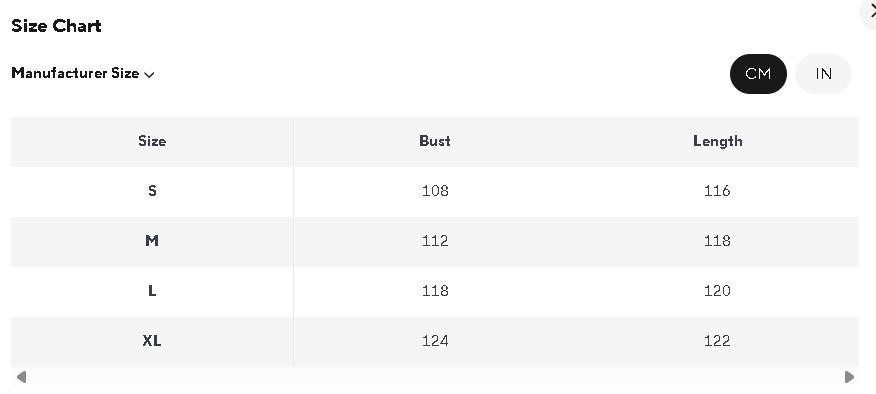This screenshot has height=394, width=876.
Task: Select the Bust column header
Action: point(435,141)
